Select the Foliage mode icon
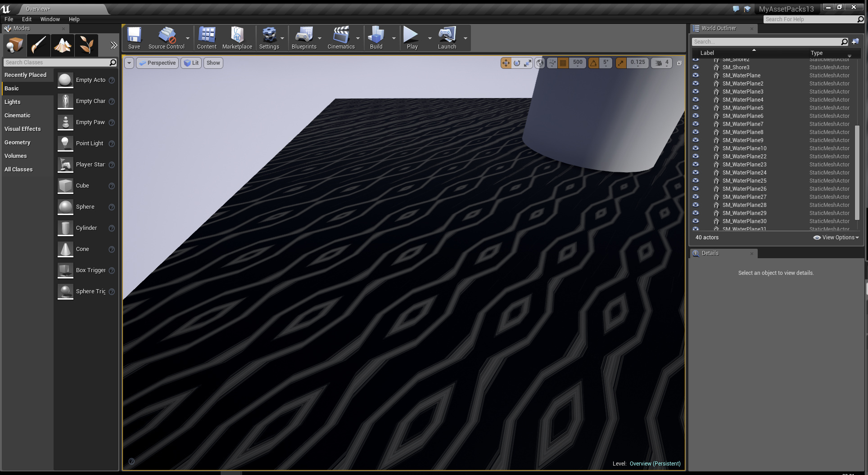This screenshot has height=475, width=868. tap(86, 45)
